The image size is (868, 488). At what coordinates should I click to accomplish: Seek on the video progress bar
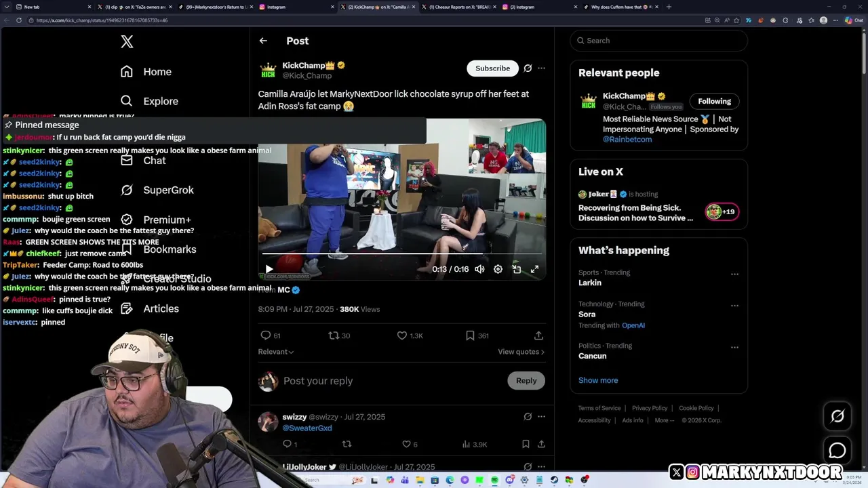pos(401,254)
